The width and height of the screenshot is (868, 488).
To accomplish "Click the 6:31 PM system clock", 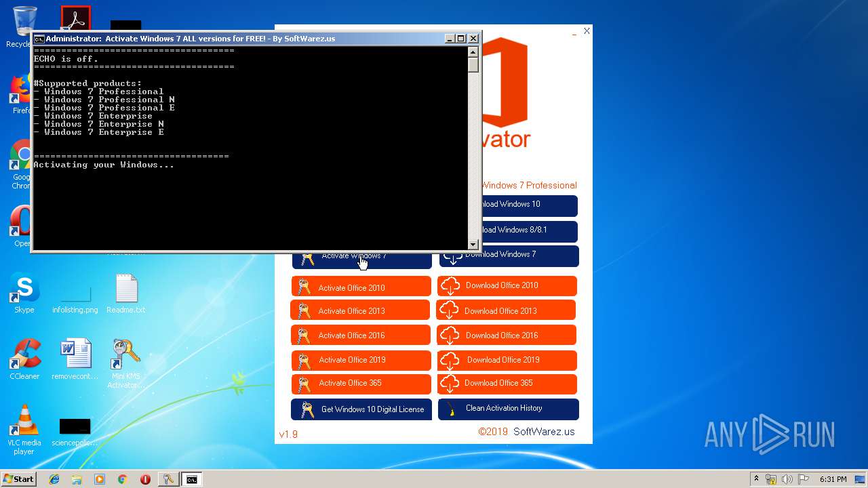I will pos(833,479).
